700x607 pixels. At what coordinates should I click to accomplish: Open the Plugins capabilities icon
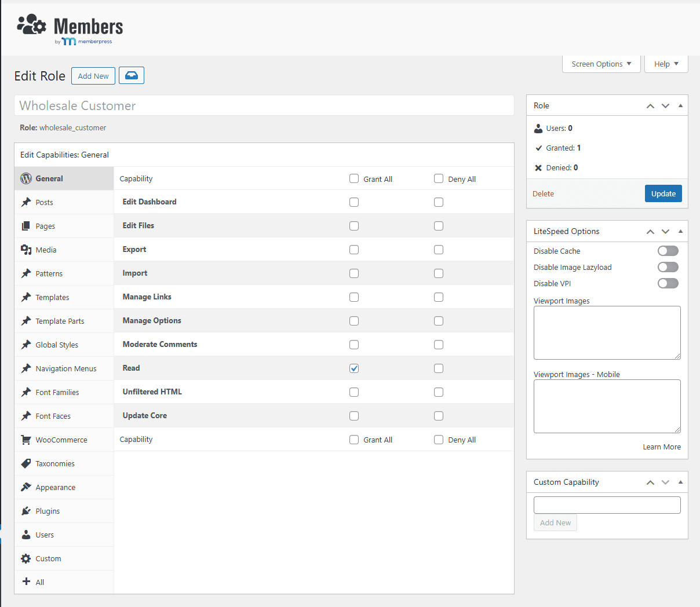tap(26, 511)
